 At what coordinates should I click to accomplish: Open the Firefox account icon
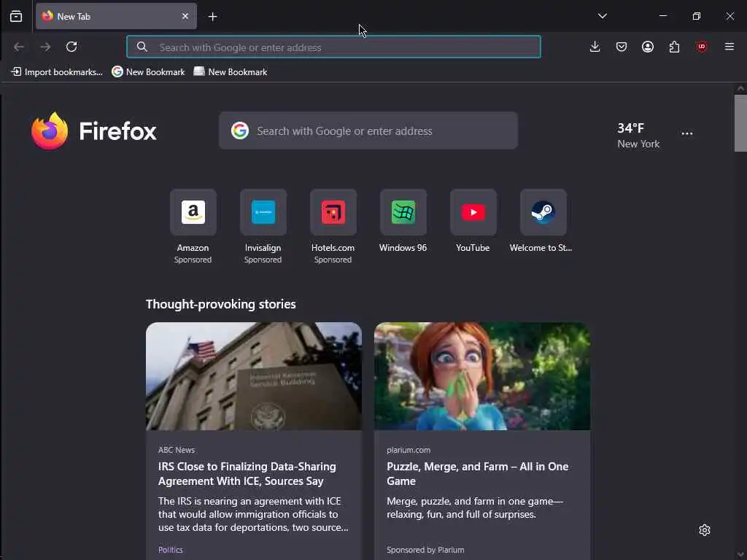coord(648,47)
